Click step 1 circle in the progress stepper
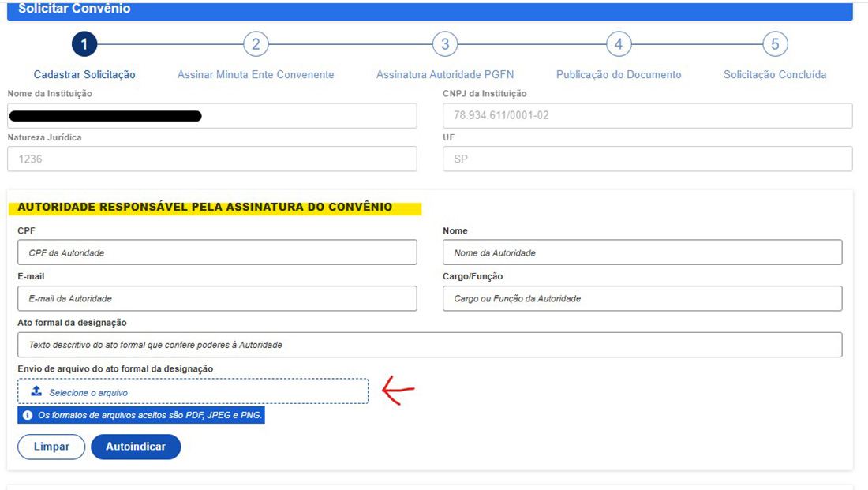This screenshot has height=490, width=868. click(x=84, y=44)
